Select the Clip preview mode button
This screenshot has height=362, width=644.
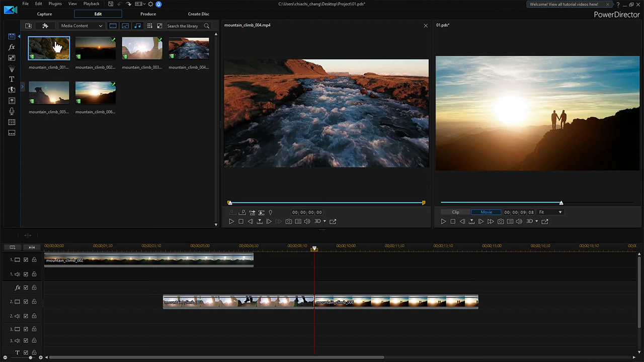tap(455, 212)
